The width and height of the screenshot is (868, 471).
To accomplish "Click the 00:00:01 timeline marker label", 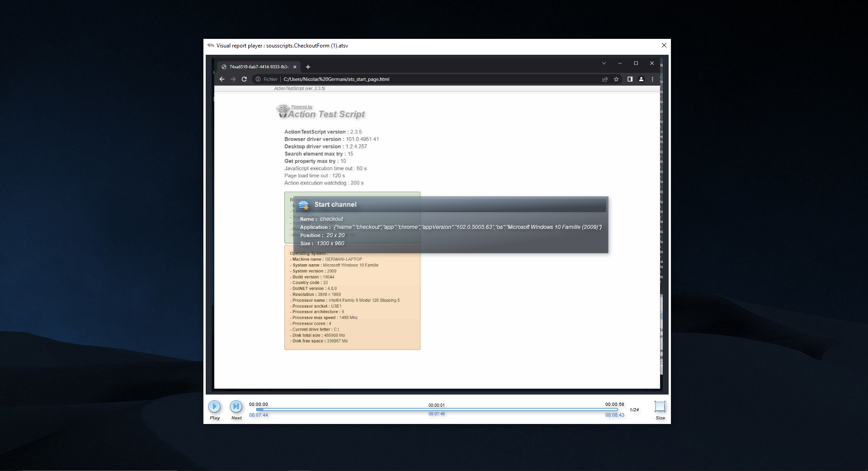I will click(x=436, y=405).
